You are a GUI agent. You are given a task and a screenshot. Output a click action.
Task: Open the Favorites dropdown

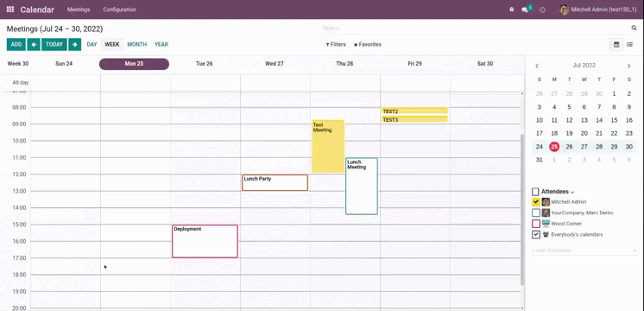[368, 44]
